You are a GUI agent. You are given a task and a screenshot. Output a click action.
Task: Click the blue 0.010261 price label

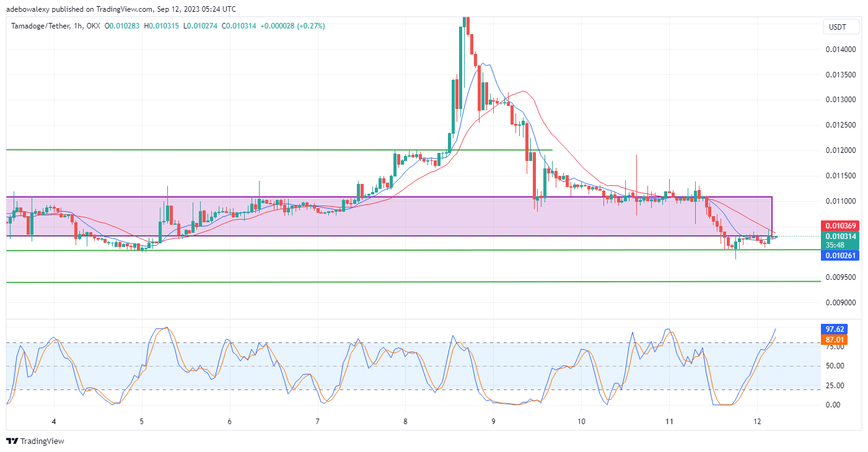coord(841,255)
